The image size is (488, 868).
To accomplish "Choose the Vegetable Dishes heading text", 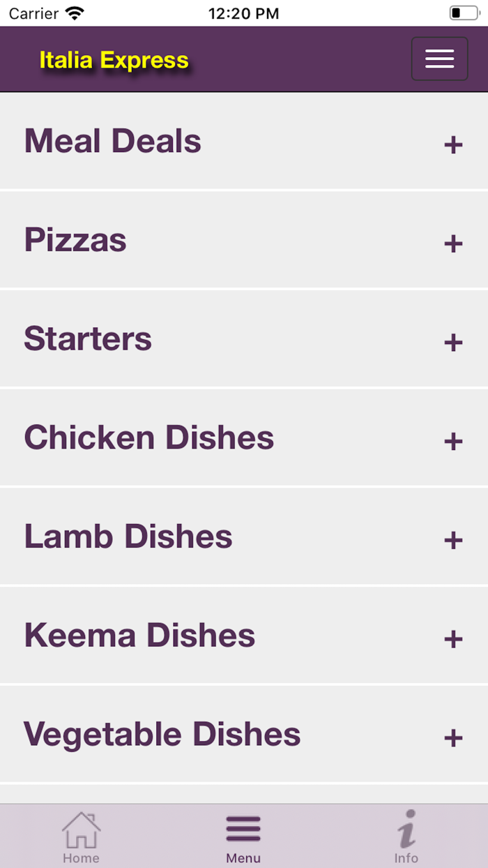I will pyautogui.click(x=162, y=735).
